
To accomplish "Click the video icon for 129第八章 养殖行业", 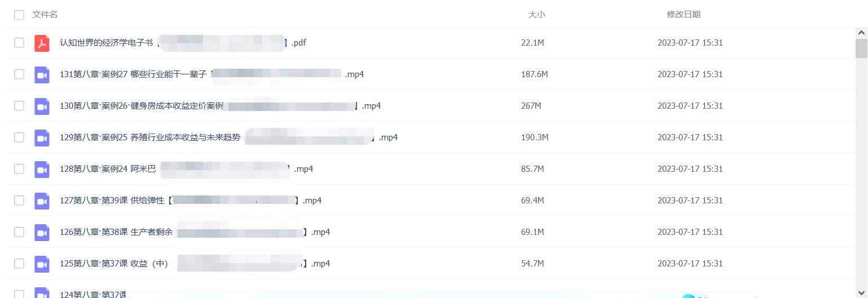I will (42, 137).
